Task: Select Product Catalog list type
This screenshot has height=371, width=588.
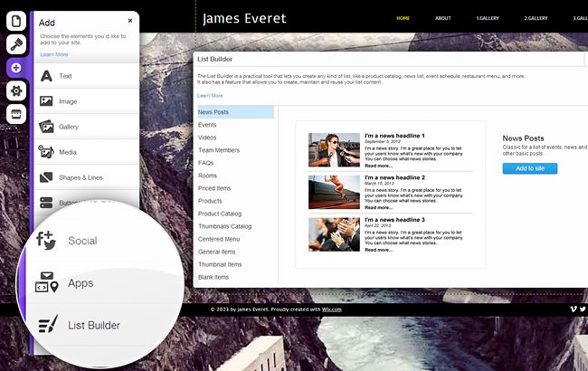Action: [220, 214]
